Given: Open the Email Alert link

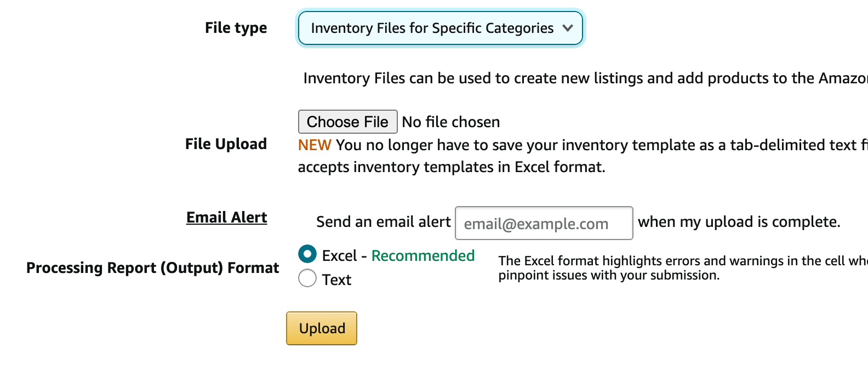Looking at the screenshot, I should (226, 218).
